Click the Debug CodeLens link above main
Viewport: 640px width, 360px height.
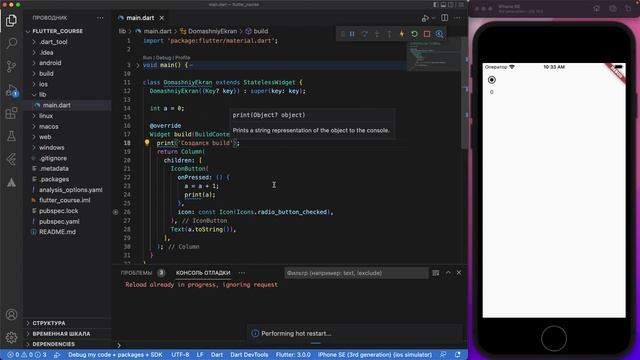coord(163,58)
